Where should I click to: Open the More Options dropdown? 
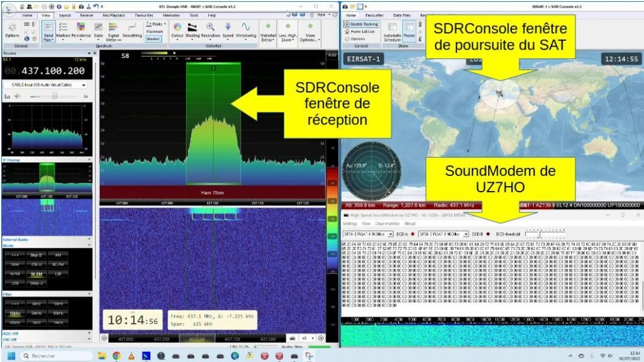tap(310, 32)
